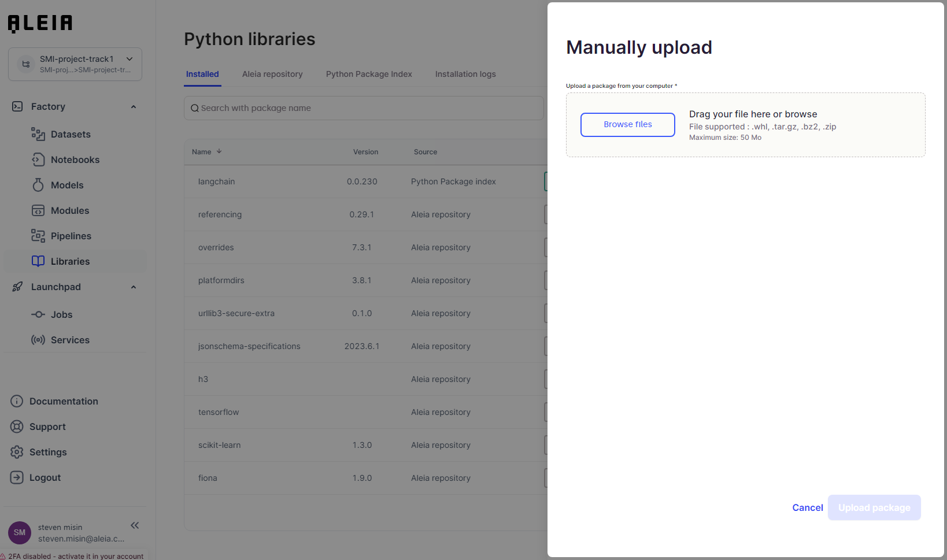Screen dimensions: 947x560
Task: Collapse the Launchpad section chevron
Action: point(134,287)
